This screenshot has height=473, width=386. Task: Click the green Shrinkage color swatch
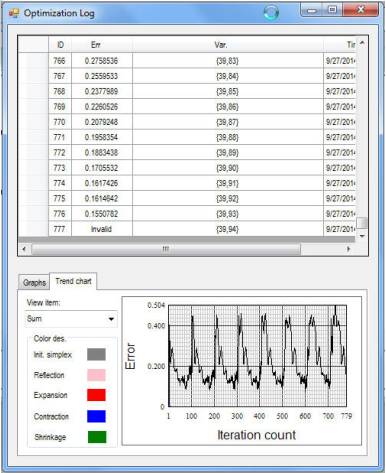click(97, 437)
